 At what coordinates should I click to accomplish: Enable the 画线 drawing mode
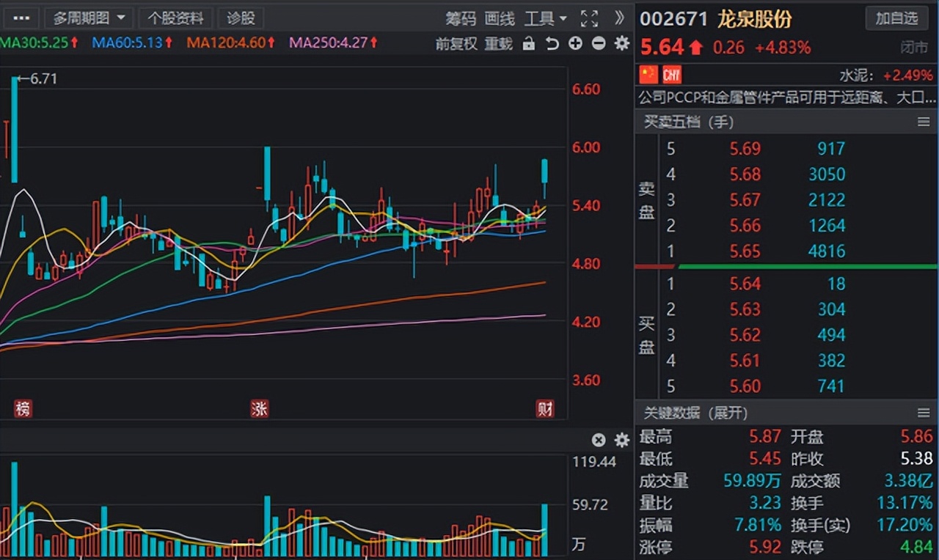pyautogui.click(x=501, y=18)
